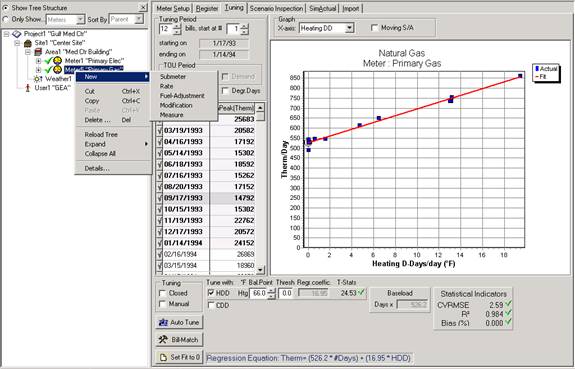This screenshot has height=369, width=575.
Task: Check the CDD checkbox
Action: coord(211,305)
